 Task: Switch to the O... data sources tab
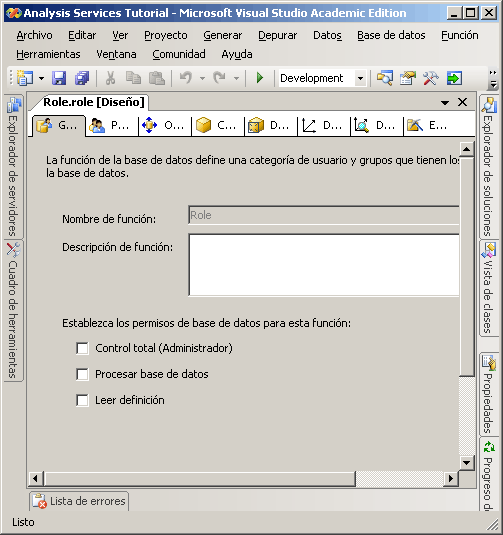coord(164,126)
